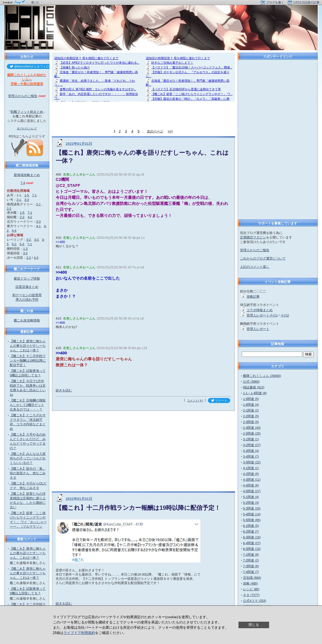Click the pencil icon beside ブログを書く
Viewport: 322px width, 644px height.
coord(263,3)
